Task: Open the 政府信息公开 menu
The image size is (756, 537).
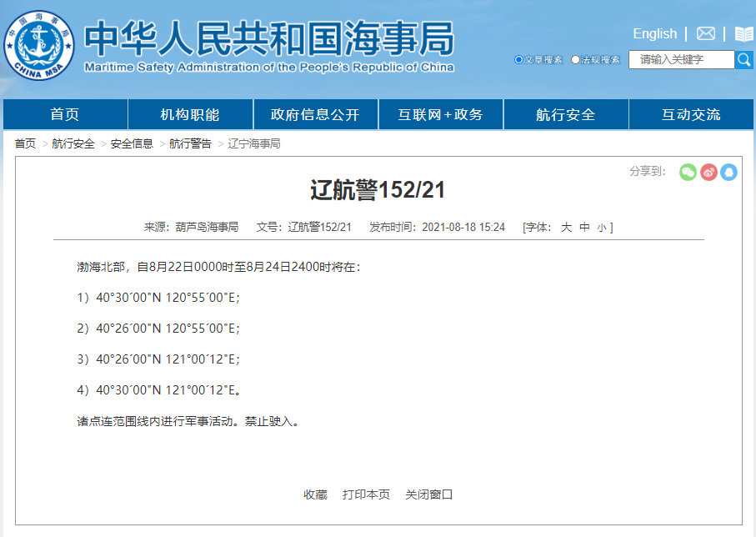Action: point(316,114)
